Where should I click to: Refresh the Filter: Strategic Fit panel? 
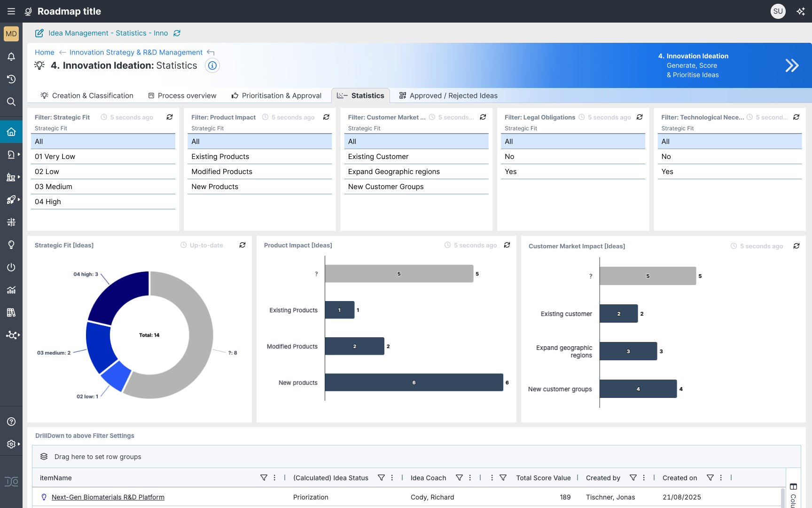[x=170, y=117]
